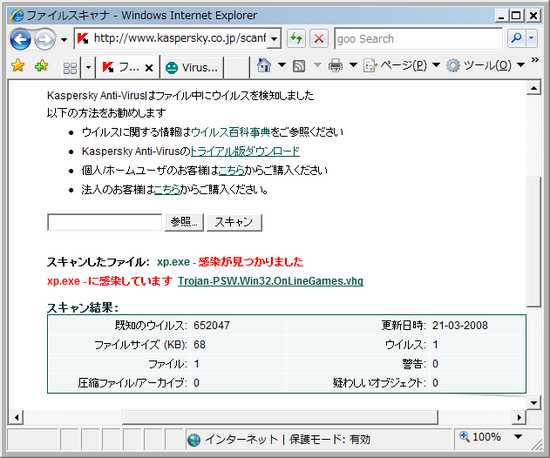Click the スキャン button
Viewport: 550px width, 458px height.
pos(234,222)
